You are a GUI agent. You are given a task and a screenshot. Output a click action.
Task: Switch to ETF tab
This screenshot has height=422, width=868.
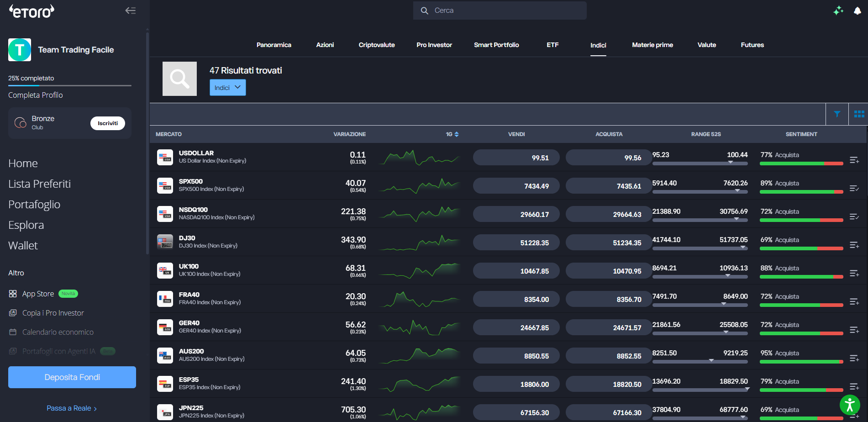pyautogui.click(x=552, y=45)
